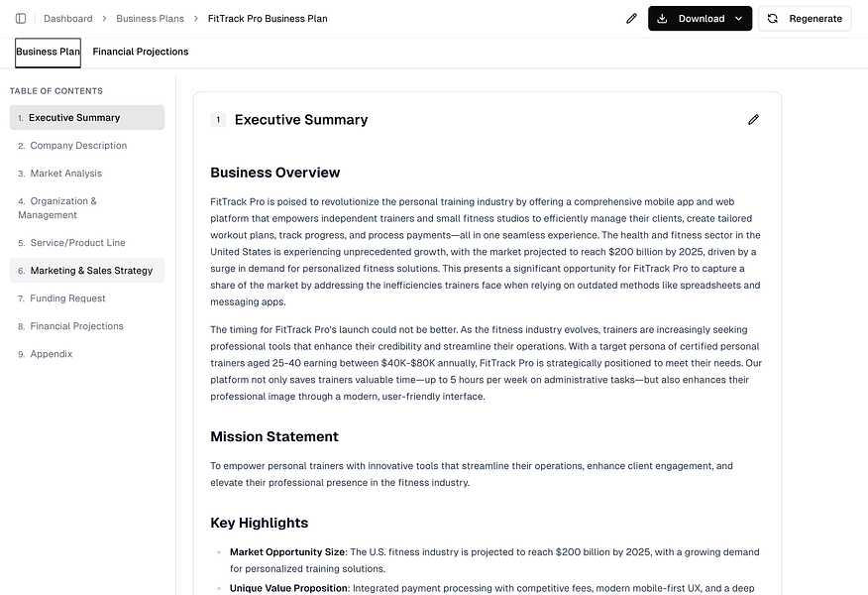Click the TABLE OF CONTENTS label
Viewport: 868px width, 595px height.
pos(55,91)
